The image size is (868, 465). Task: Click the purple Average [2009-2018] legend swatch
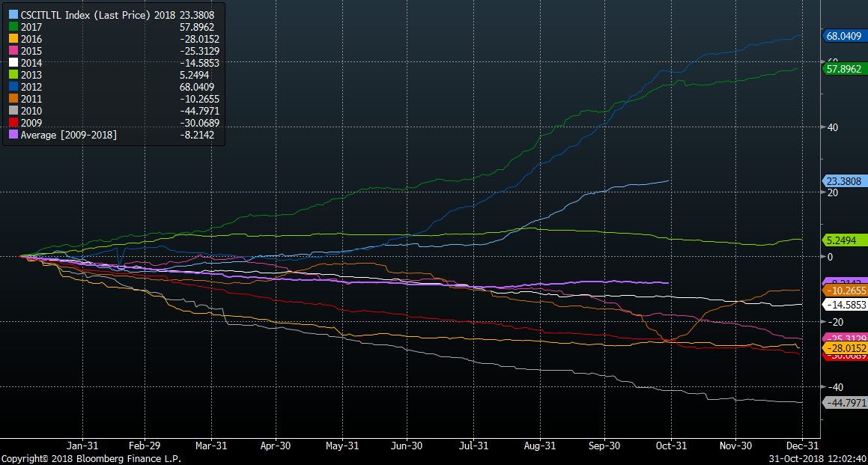(11, 135)
